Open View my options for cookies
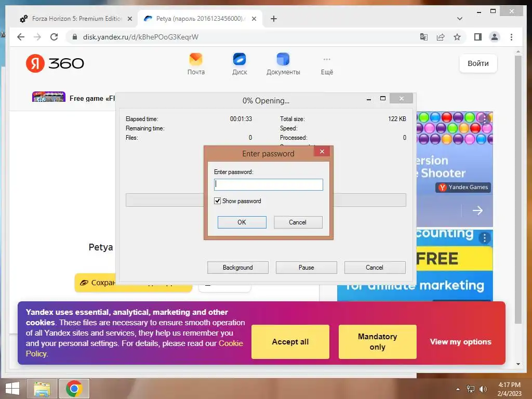Image resolution: width=532 pixels, height=399 pixels. pyautogui.click(x=460, y=342)
